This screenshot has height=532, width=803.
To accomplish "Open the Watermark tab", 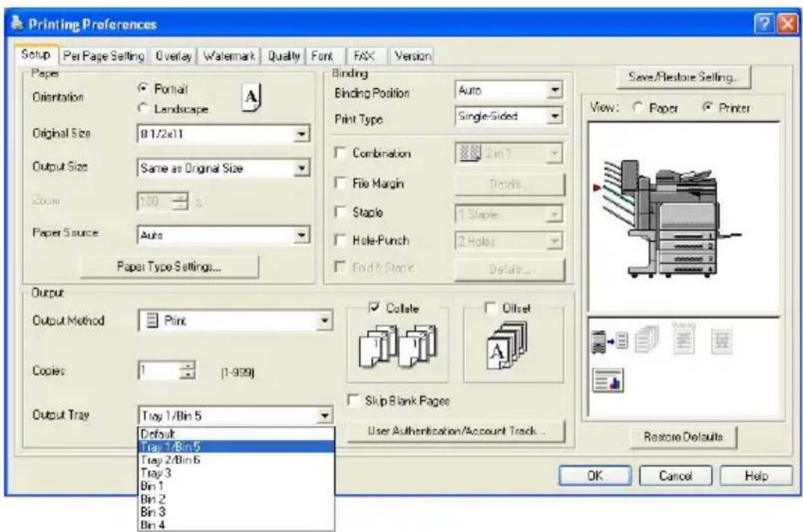I will pos(230,56).
